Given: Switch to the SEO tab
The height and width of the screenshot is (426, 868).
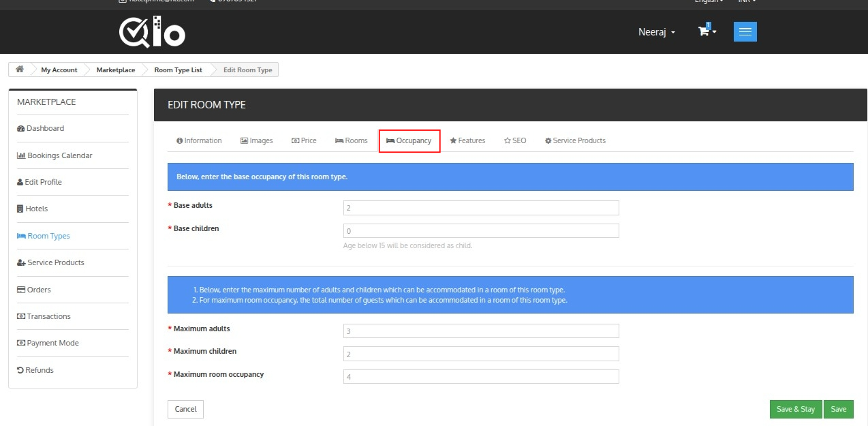Looking at the screenshot, I should coord(515,140).
